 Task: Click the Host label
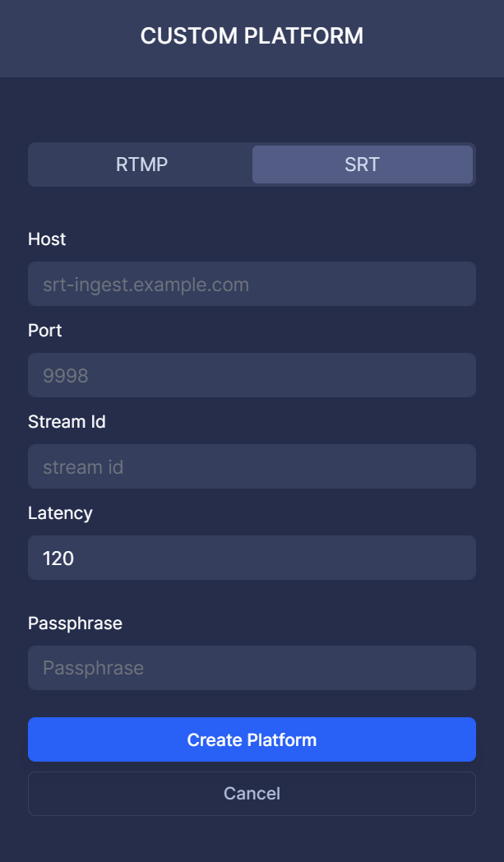click(46, 239)
